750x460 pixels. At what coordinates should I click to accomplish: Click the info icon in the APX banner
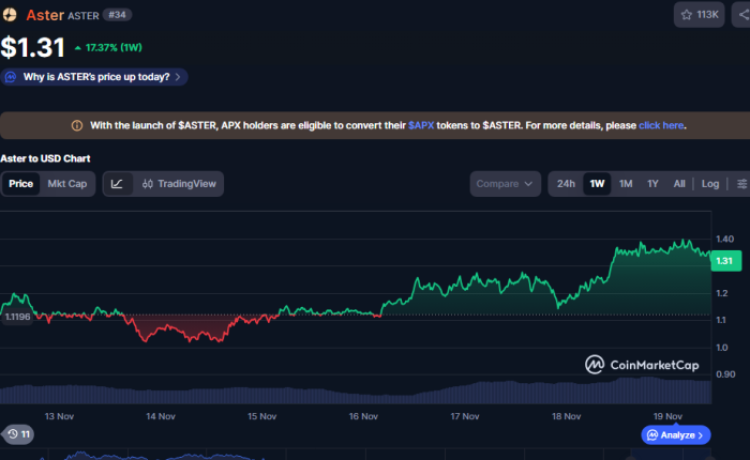coord(77,126)
